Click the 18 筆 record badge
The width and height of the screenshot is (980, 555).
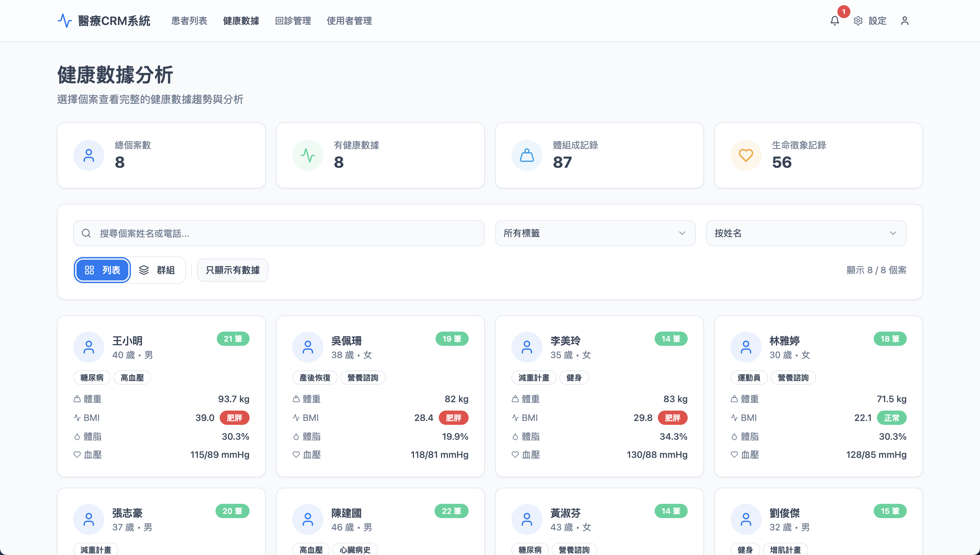tap(890, 338)
